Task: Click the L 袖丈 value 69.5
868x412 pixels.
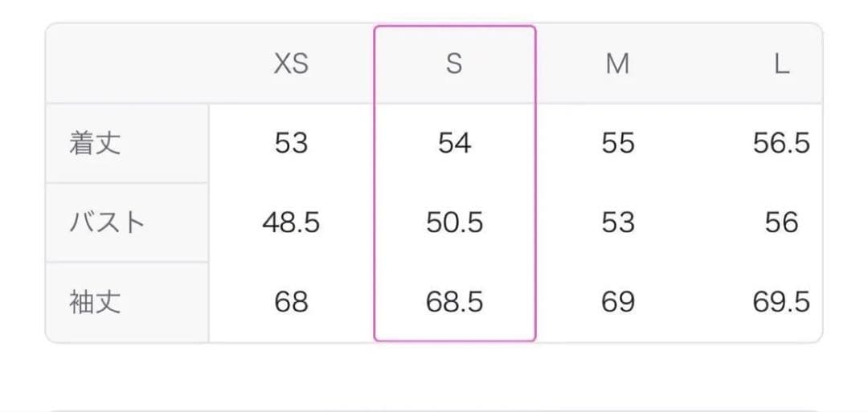Action: point(781,302)
